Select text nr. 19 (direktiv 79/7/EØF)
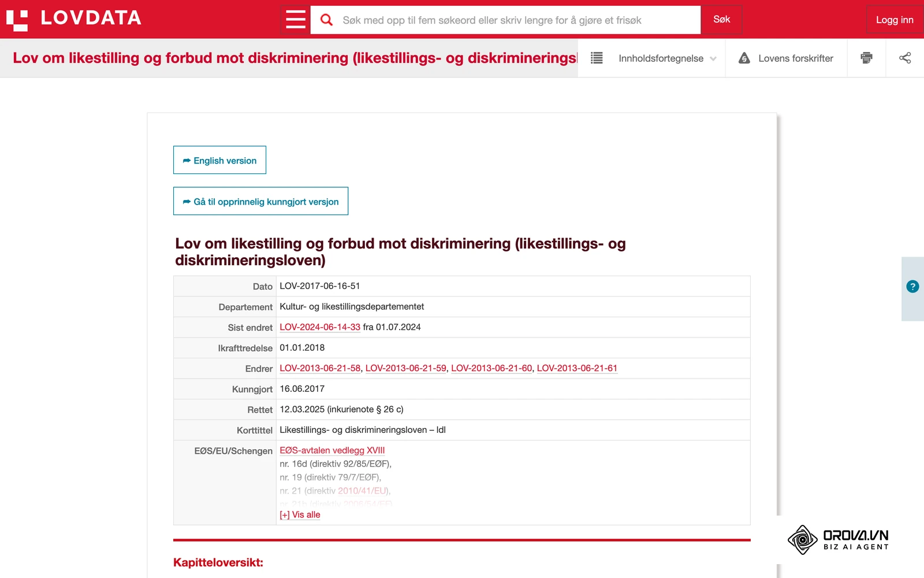The height and width of the screenshot is (578, 924). pyautogui.click(x=330, y=477)
